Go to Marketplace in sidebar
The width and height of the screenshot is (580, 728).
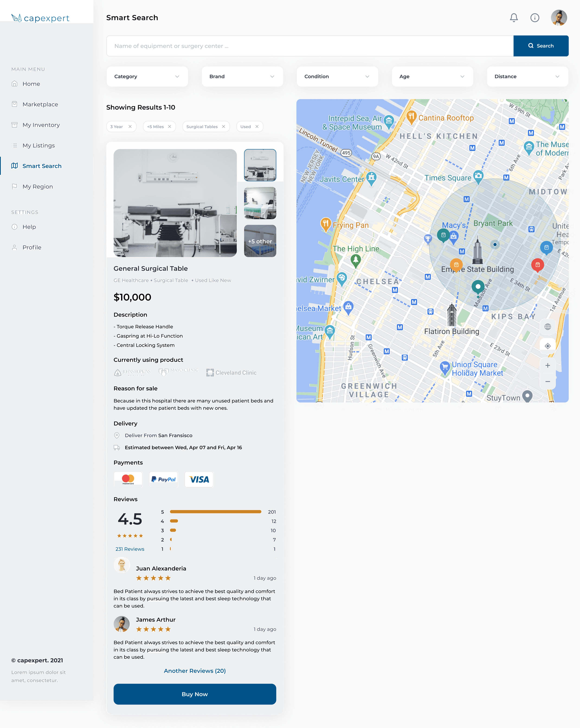tap(40, 104)
